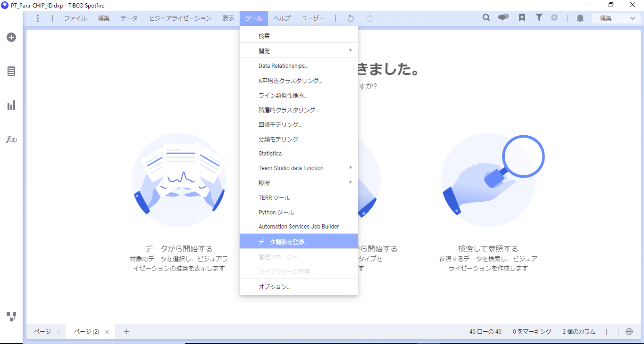Select ライン類似性検索... menu item
The image size is (644, 344).
click(299, 95)
